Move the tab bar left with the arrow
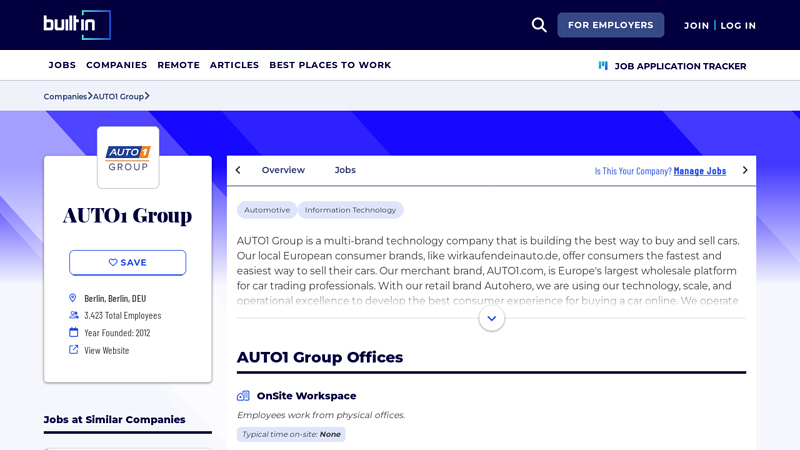Screen dimensions: 800x450 click(x=238, y=170)
